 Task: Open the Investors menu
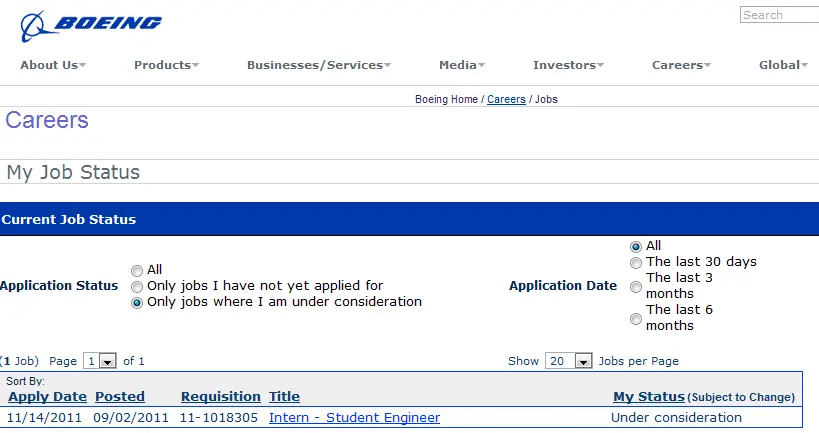click(x=568, y=65)
